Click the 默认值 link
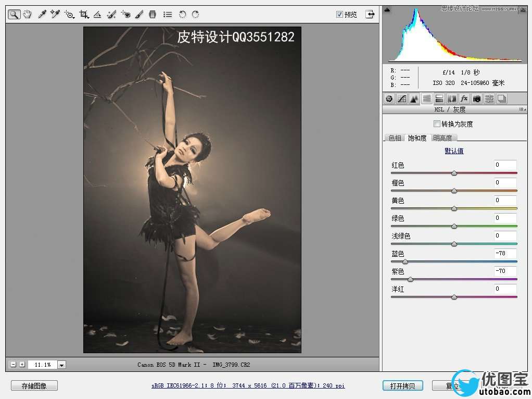Image resolution: width=532 pixels, height=399 pixels. point(454,151)
